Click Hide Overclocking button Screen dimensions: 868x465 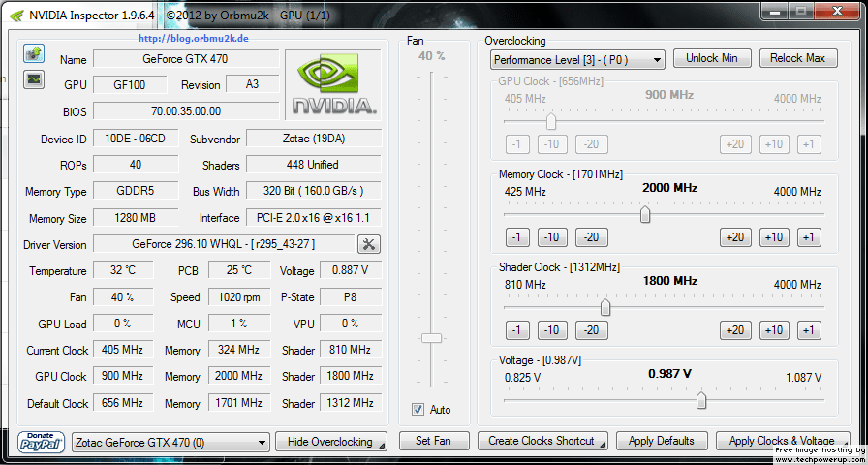click(331, 442)
